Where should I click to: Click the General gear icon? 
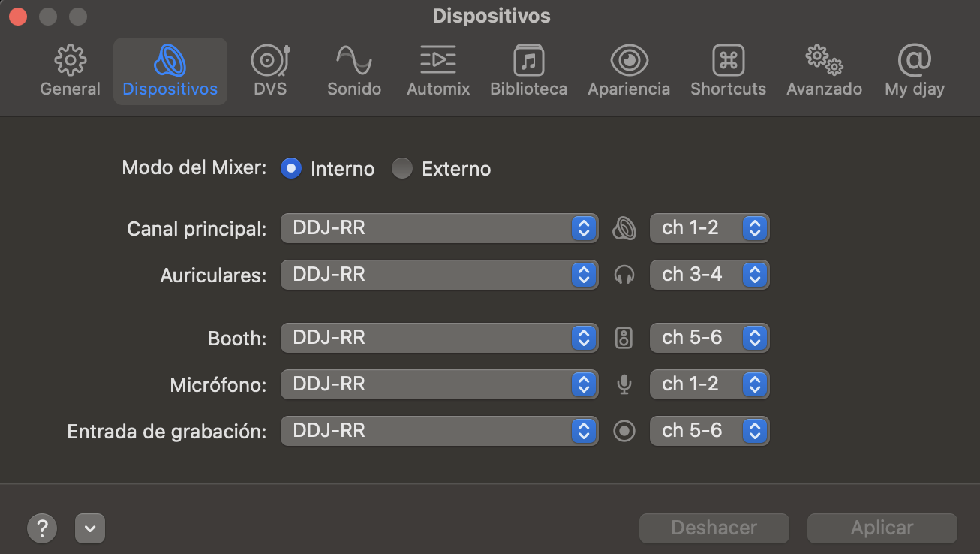pyautogui.click(x=70, y=62)
